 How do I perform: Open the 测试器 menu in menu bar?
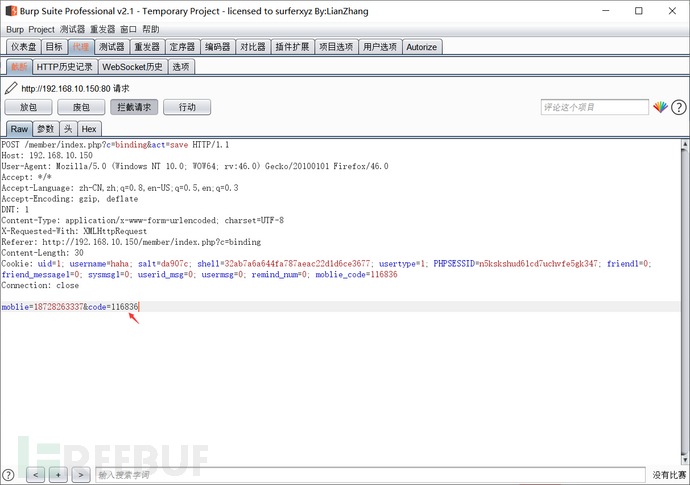click(x=72, y=29)
